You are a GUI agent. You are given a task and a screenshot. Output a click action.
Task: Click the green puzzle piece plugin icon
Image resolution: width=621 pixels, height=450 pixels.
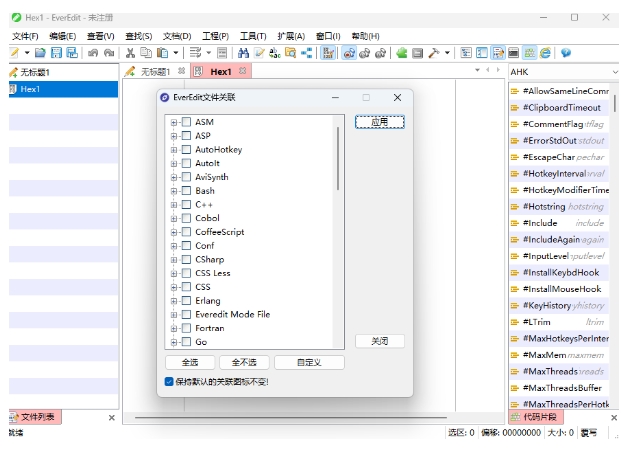(x=402, y=53)
